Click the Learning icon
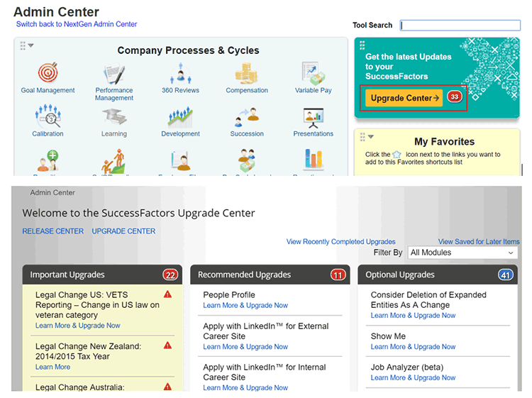This screenshot has height=398, width=532. pos(113,117)
